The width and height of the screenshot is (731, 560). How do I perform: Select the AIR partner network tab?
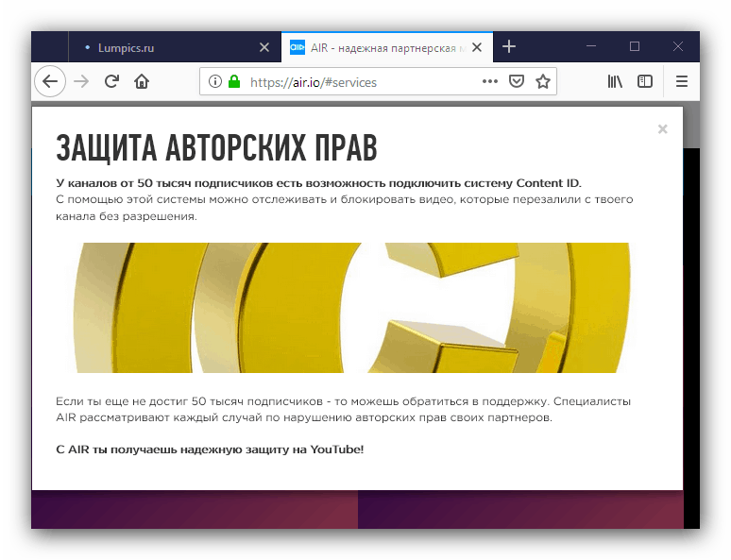click(387, 47)
